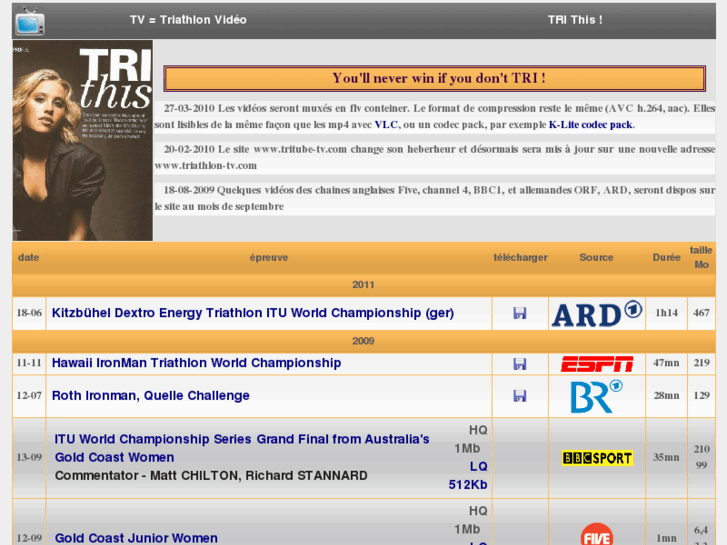The height and width of the screenshot is (545, 727).
Task: Open the K-Lite codec pack link
Action: point(591,125)
